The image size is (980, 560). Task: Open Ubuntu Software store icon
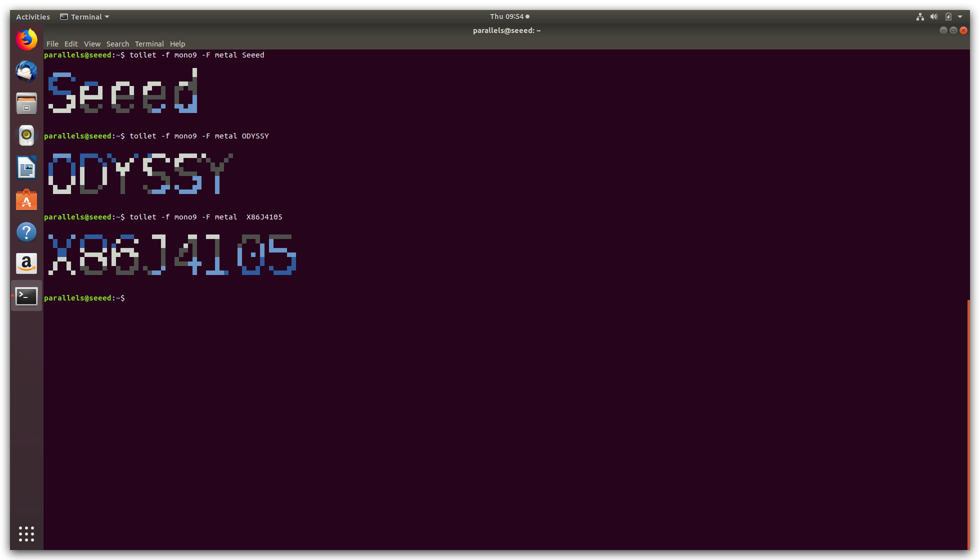tap(26, 199)
